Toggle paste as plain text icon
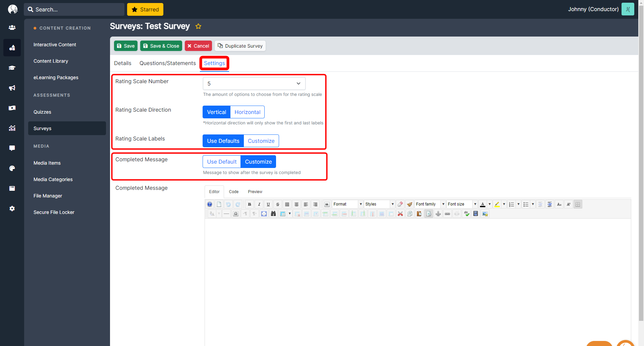The image size is (644, 346). [x=429, y=214]
